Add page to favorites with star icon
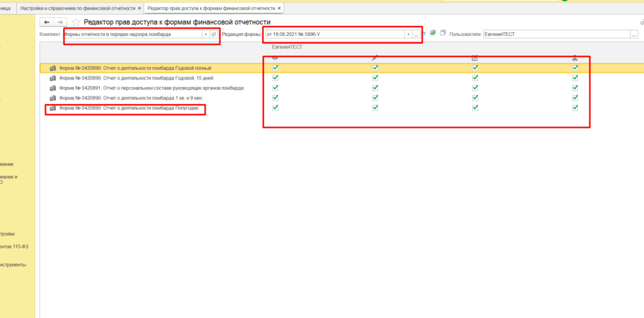 pyautogui.click(x=76, y=22)
